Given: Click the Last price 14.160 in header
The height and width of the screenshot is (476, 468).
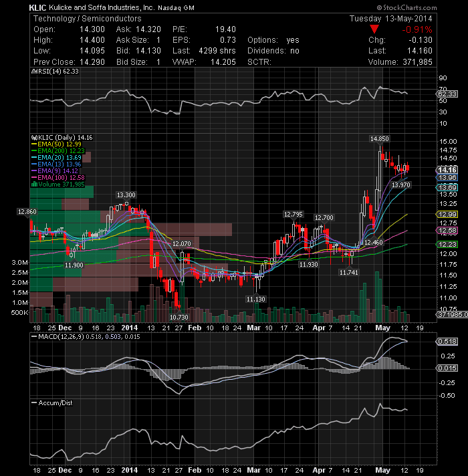Looking at the screenshot, I should tap(420, 51).
